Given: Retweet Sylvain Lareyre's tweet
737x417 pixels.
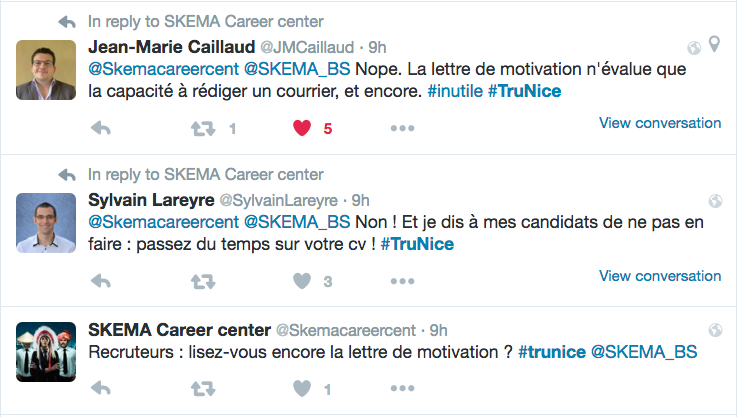Looking at the screenshot, I should 203,281.
